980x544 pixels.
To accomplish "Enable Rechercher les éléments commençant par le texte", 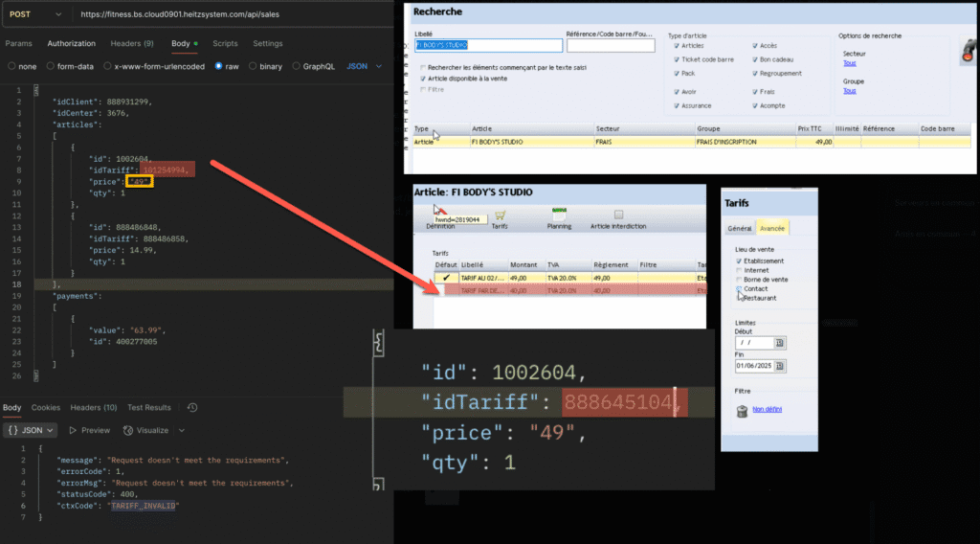I will point(423,68).
